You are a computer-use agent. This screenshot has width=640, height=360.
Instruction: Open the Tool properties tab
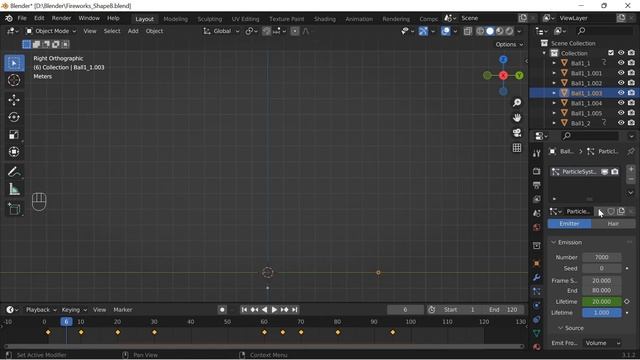click(x=536, y=153)
